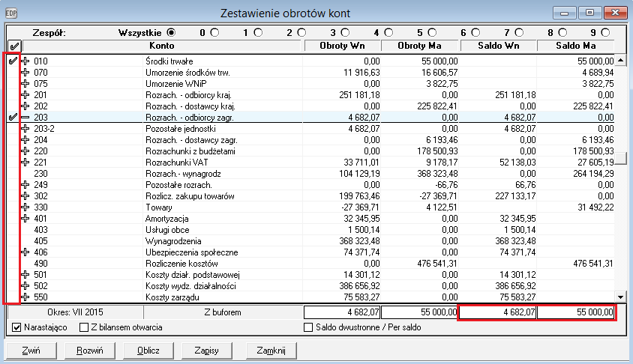Click Saldo Ma value 264 194,29

click(593, 174)
